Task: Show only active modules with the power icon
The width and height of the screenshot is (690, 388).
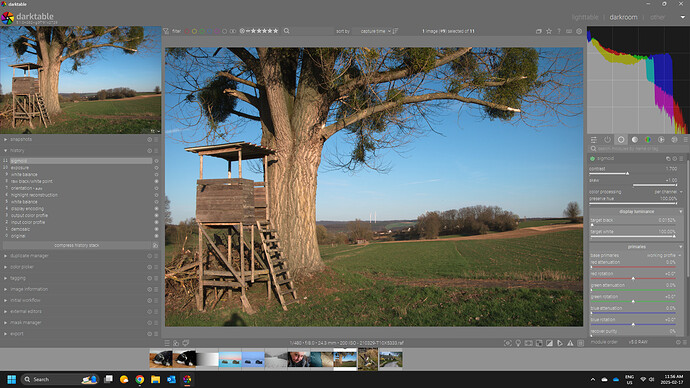Action: click(x=607, y=139)
